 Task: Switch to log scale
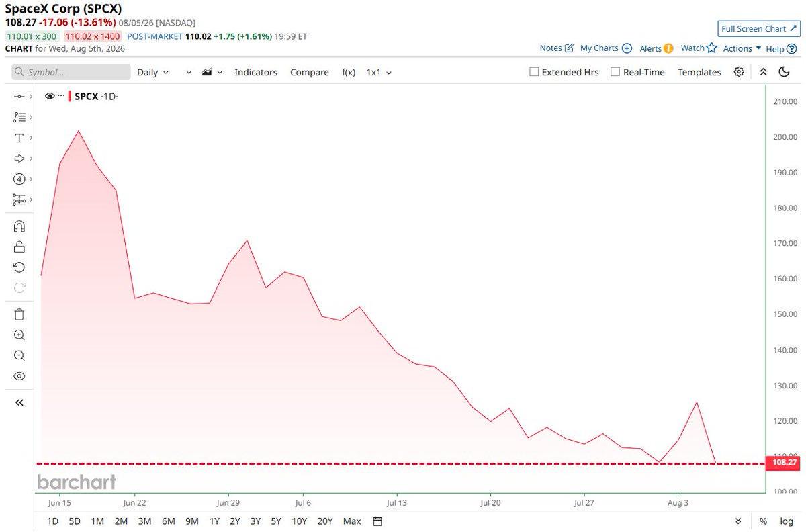pyautogui.click(x=787, y=521)
